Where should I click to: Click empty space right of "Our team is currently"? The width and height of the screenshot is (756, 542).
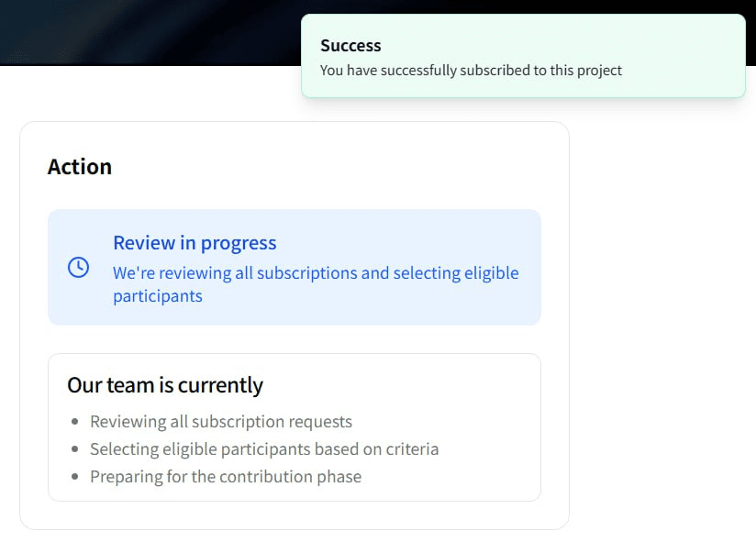tap(404, 385)
